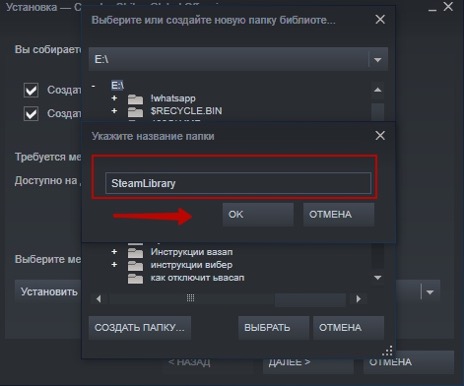
Task: Click the horizontal scroll left arrow
Action: tap(99, 299)
